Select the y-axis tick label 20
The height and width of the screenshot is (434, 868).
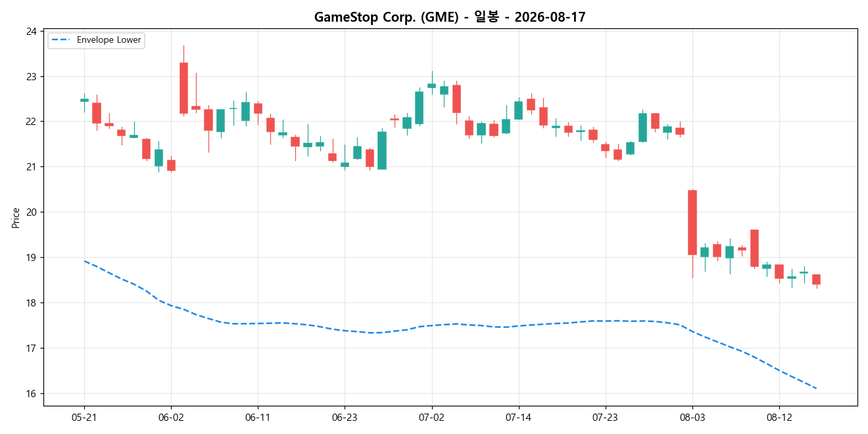(x=31, y=212)
